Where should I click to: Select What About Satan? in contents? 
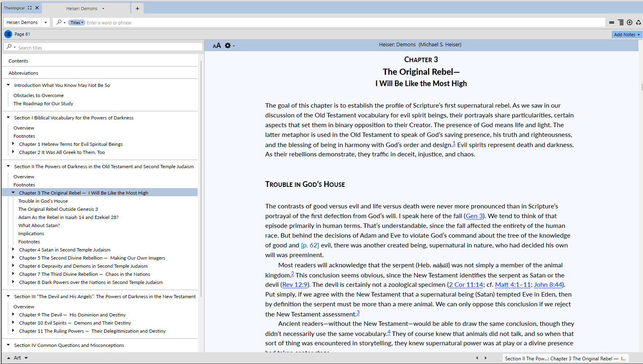(39, 225)
